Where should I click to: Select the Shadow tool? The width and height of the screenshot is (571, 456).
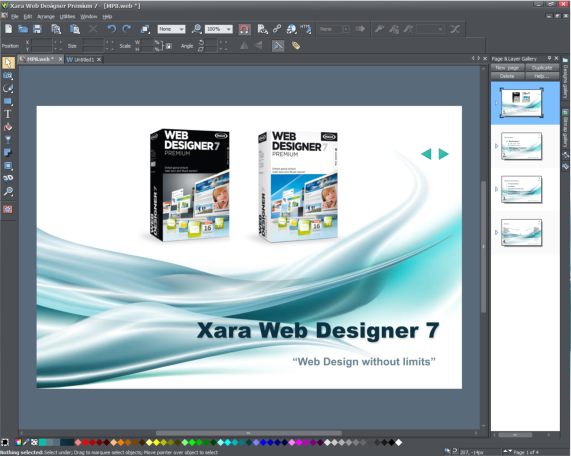click(8, 153)
